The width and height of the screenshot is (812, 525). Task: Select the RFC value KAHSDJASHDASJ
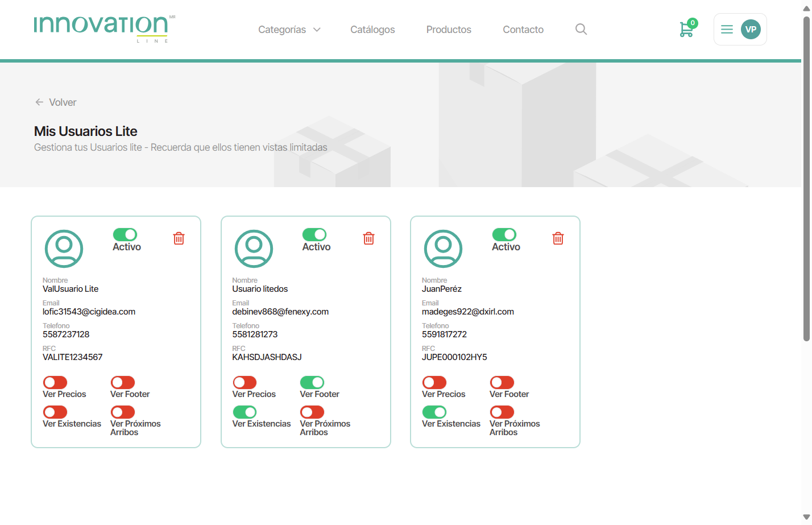(267, 357)
